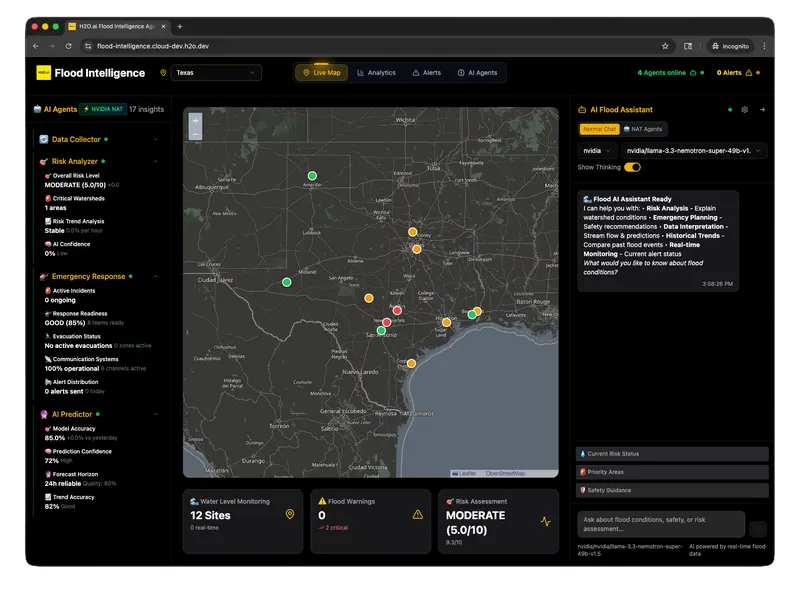This screenshot has height=600, width=800.
Task: Click the 4 Agents online indicator
Action: (x=670, y=73)
